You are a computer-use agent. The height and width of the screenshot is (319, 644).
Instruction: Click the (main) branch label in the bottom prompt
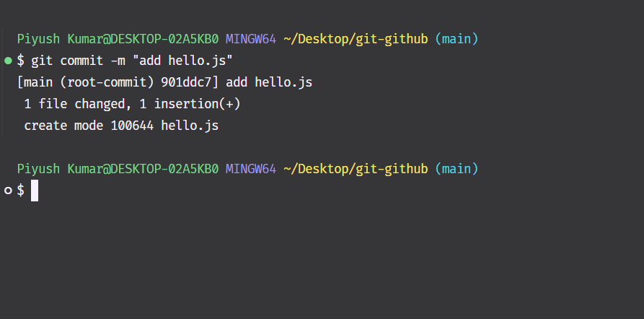click(x=456, y=169)
